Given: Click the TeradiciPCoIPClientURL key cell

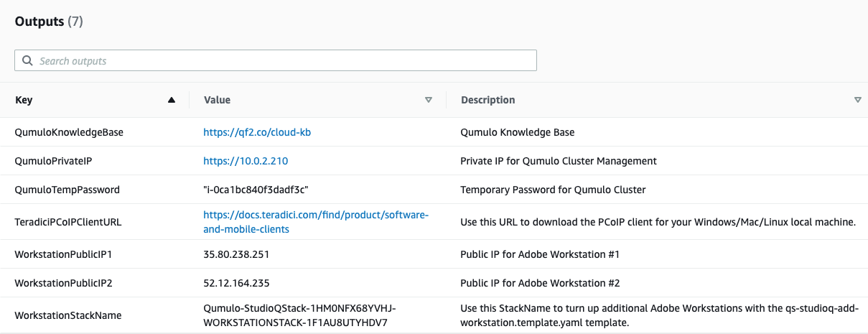Looking at the screenshot, I should click(x=68, y=222).
